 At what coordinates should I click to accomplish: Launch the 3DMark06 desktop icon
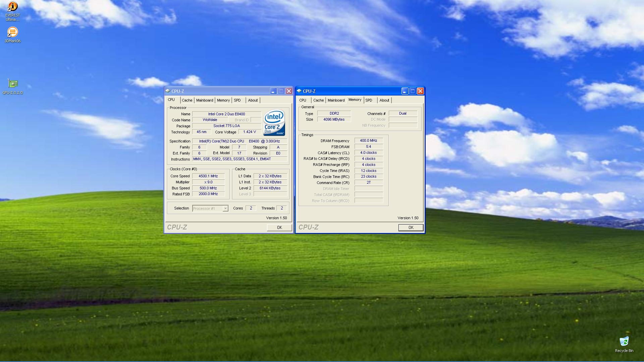[x=12, y=35]
